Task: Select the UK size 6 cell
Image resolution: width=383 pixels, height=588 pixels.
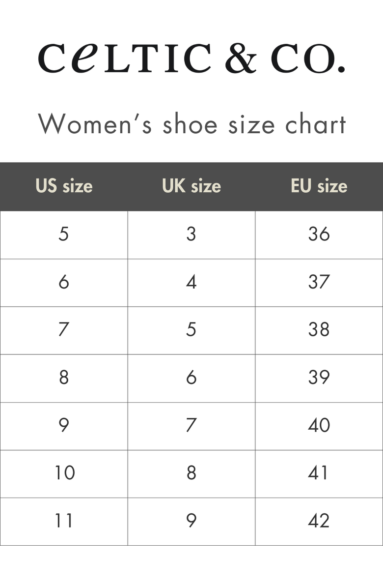Action: [x=191, y=378]
